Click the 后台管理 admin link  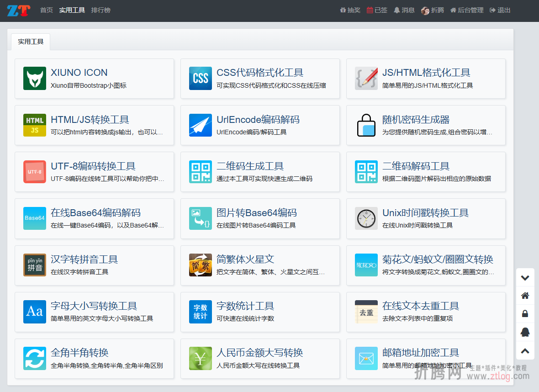click(x=467, y=10)
